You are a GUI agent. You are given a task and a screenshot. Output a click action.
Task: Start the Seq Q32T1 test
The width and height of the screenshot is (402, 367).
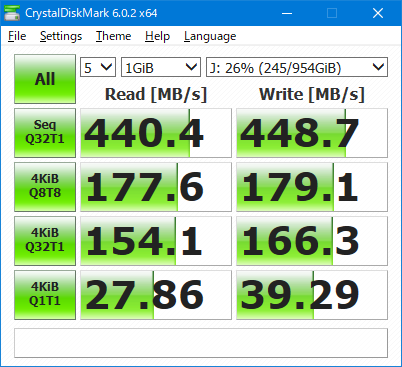click(45, 133)
